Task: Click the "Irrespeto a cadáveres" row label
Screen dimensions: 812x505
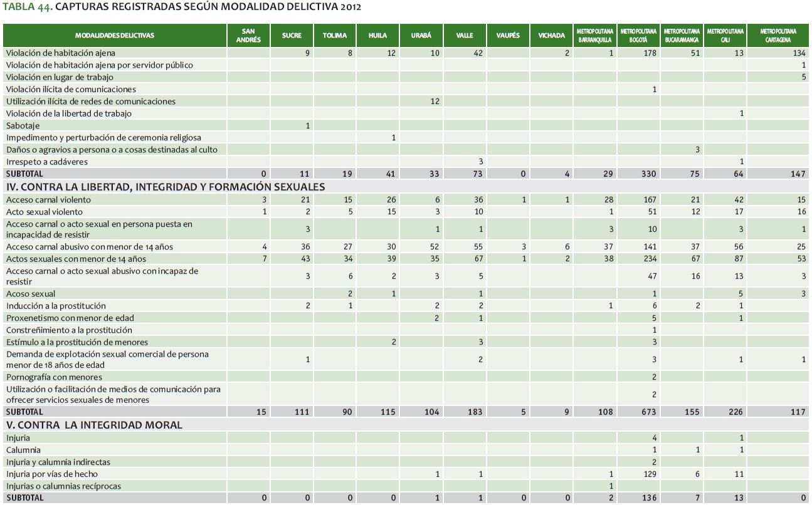Action: tap(47, 162)
